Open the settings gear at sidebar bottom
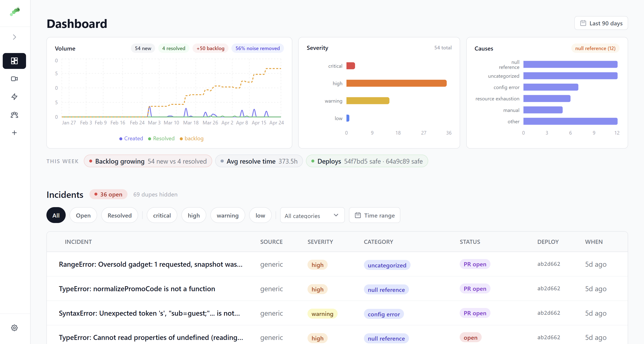 pyautogui.click(x=14, y=328)
